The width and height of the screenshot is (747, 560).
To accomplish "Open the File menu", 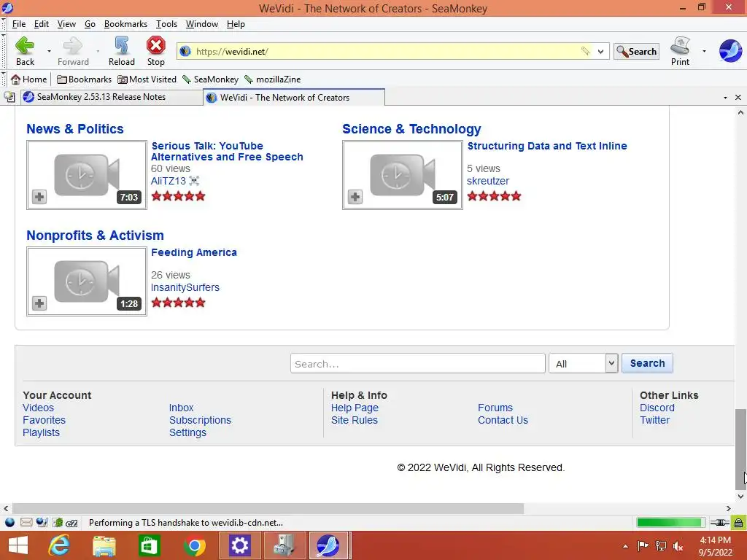I will click(18, 24).
